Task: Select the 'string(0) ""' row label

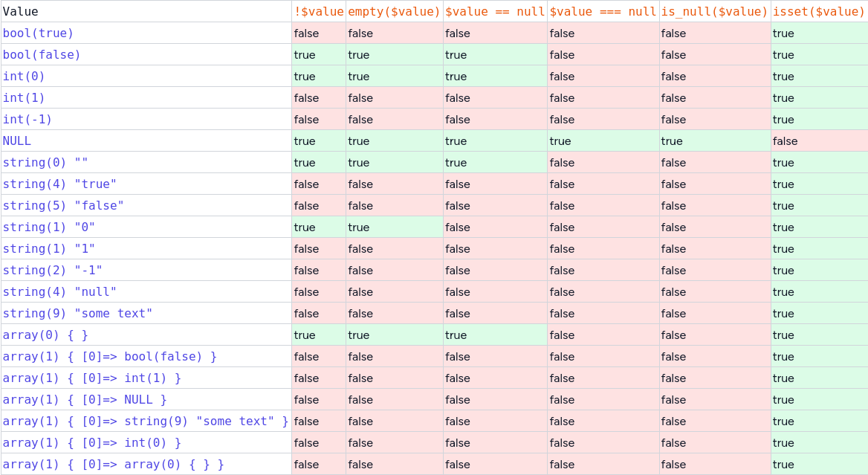Action: pyautogui.click(x=45, y=163)
